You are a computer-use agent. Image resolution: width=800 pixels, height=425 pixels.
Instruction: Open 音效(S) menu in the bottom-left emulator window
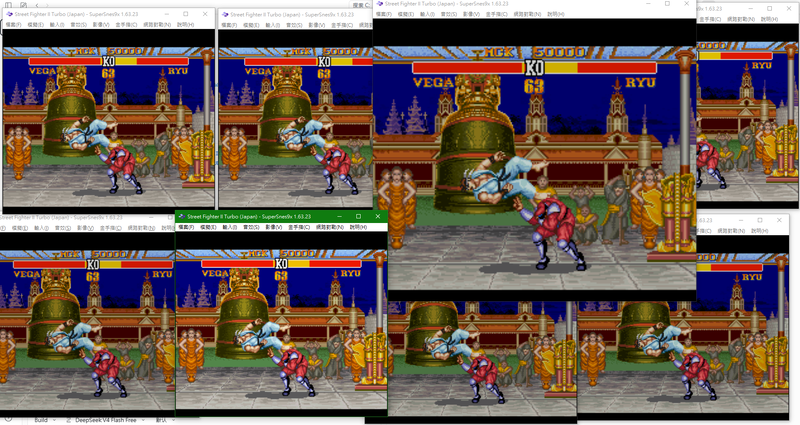[63, 228]
